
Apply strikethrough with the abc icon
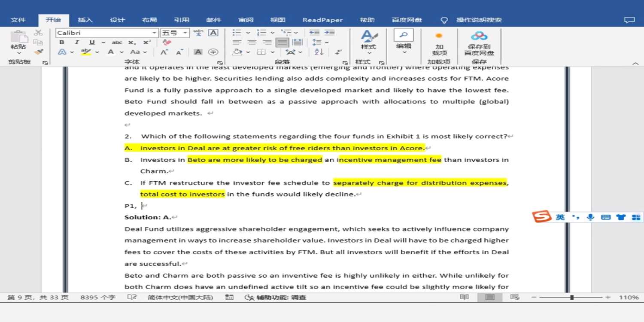[x=117, y=42]
